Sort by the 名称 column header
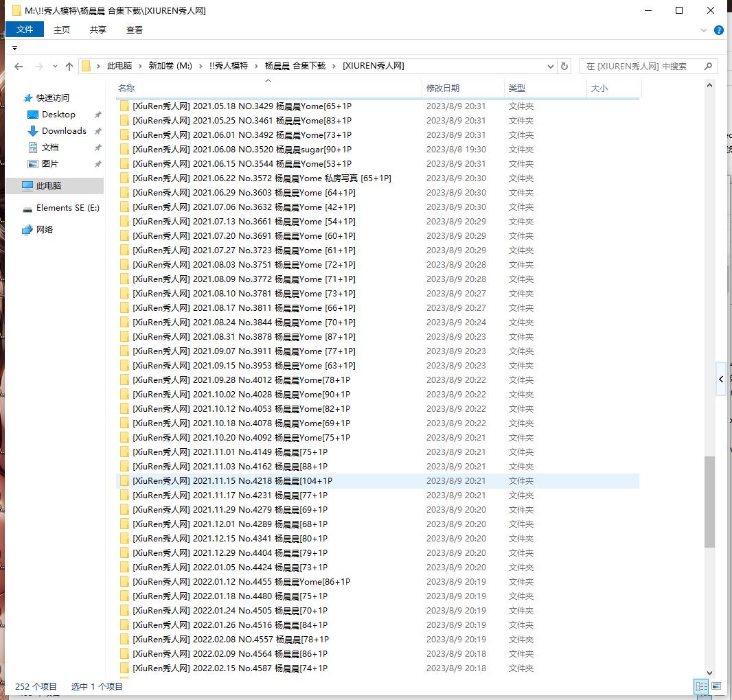 click(x=268, y=89)
